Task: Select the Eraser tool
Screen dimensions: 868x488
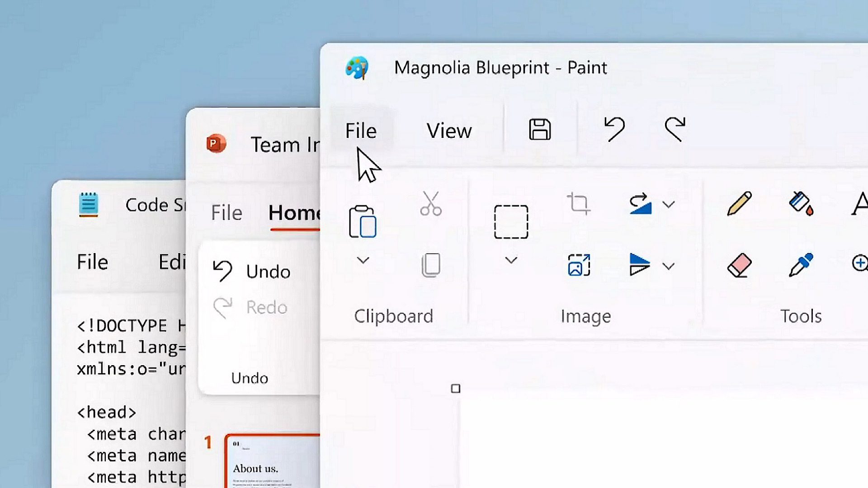Action: click(739, 265)
